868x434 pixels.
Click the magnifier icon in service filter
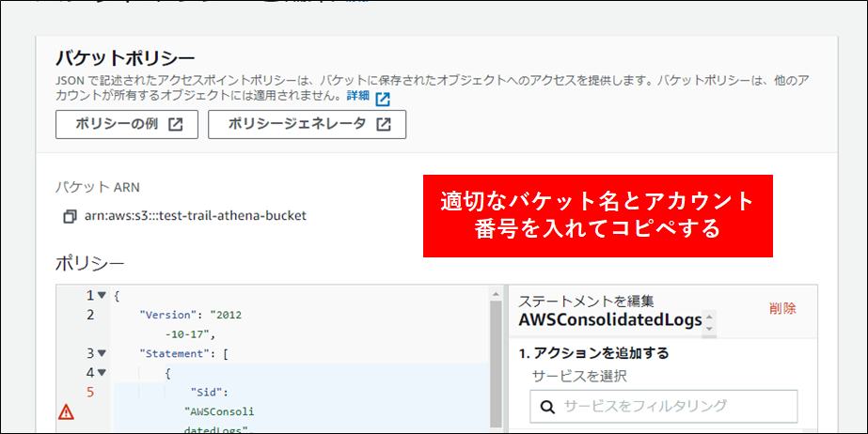click(547, 407)
